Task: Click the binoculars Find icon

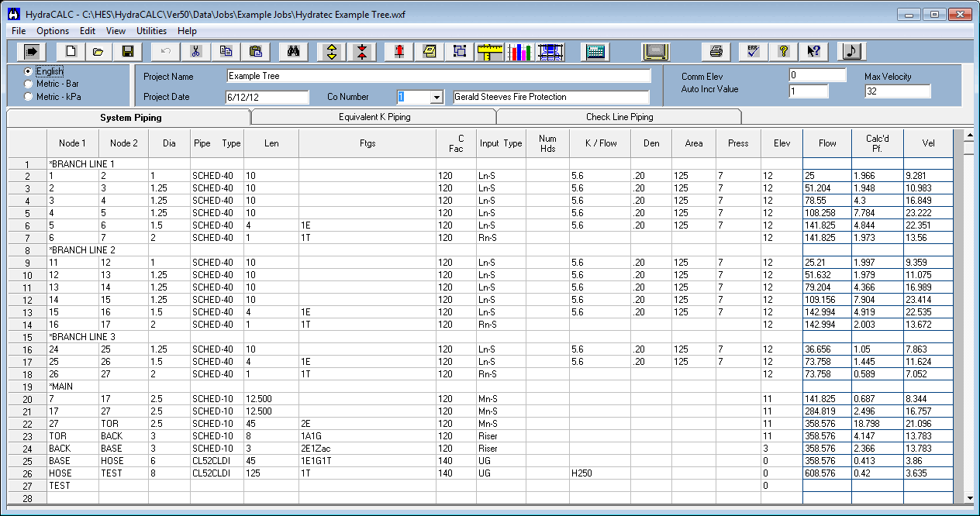Action: click(293, 51)
